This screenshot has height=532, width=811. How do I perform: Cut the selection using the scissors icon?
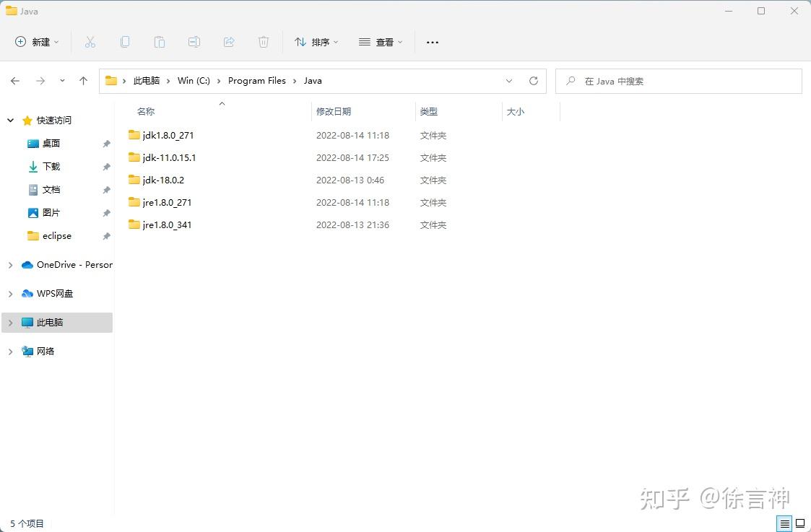90,42
